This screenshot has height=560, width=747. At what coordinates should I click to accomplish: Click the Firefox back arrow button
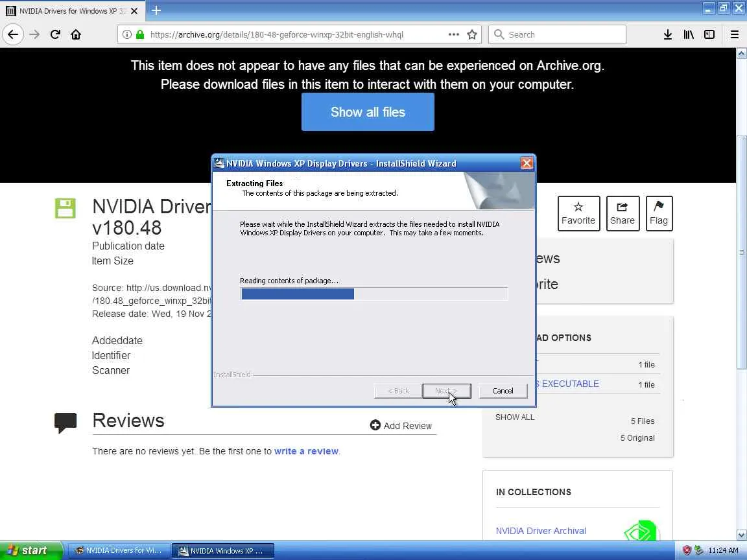click(x=13, y=34)
